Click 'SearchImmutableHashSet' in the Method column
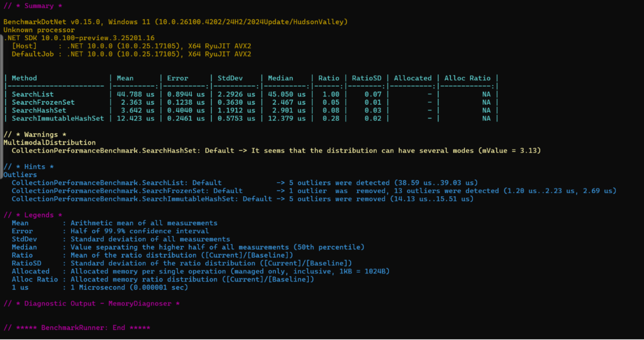Viewport: 644px width, 340px height. pyautogui.click(x=58, y=118)
